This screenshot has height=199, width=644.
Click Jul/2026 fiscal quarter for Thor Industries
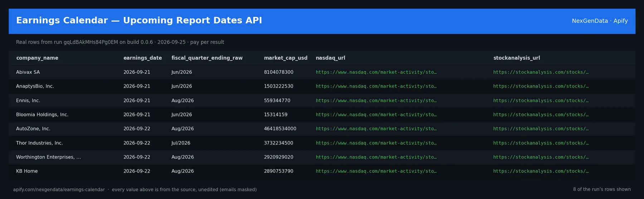181,143
